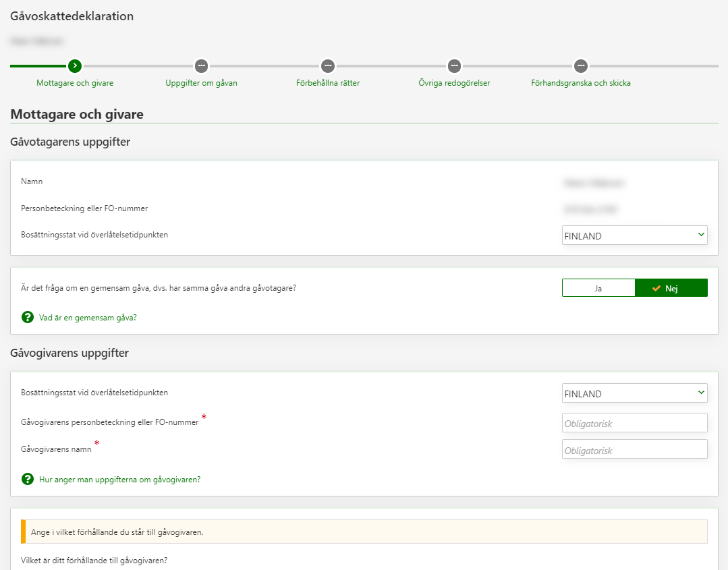
Task: Open 'Hur anger man uppgifterna om gåvogivaren?' link
Action: pyautogui.click(x=119, y=480)
